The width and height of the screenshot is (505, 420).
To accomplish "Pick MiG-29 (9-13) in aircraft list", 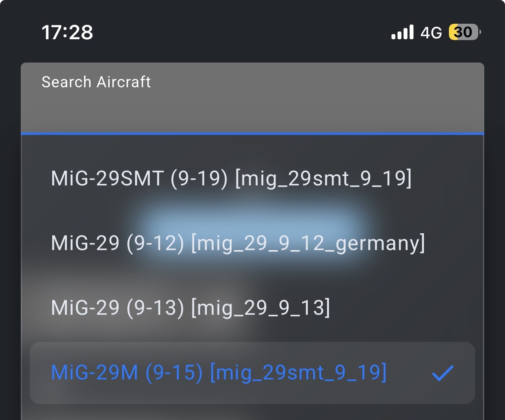I will (x=190, y=308).
